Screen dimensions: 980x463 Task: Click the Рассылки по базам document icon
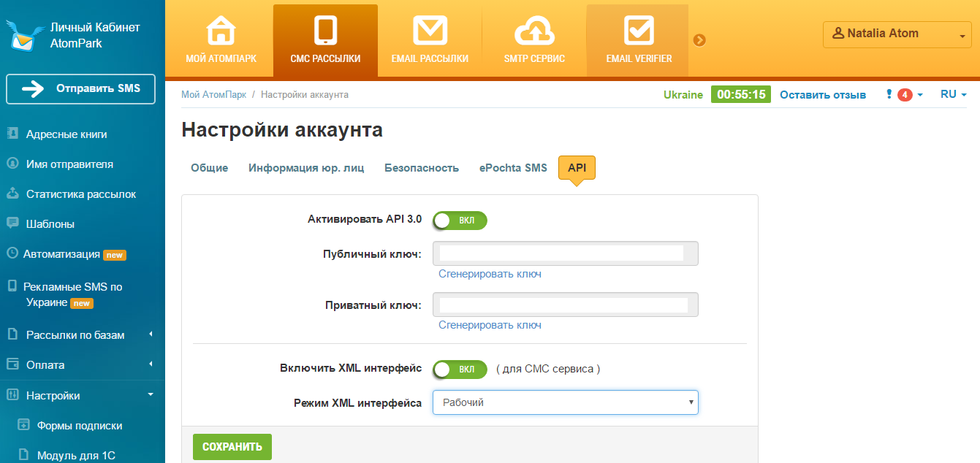click(12, 334)
